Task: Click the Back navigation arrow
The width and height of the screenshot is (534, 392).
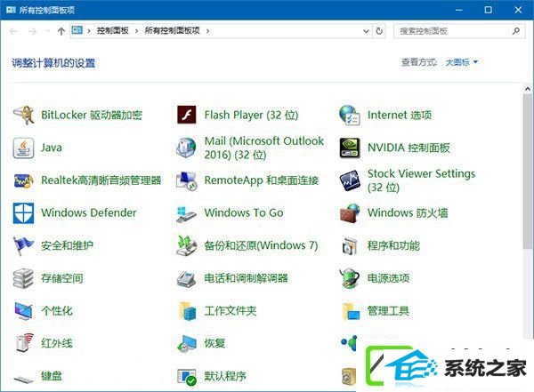Action: 13,31
